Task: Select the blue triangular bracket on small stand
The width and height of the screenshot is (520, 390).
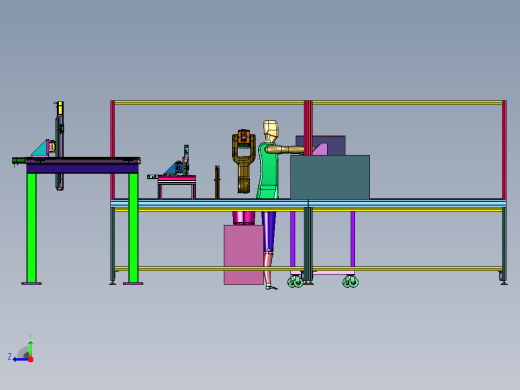Action: (x=170, y=169)
